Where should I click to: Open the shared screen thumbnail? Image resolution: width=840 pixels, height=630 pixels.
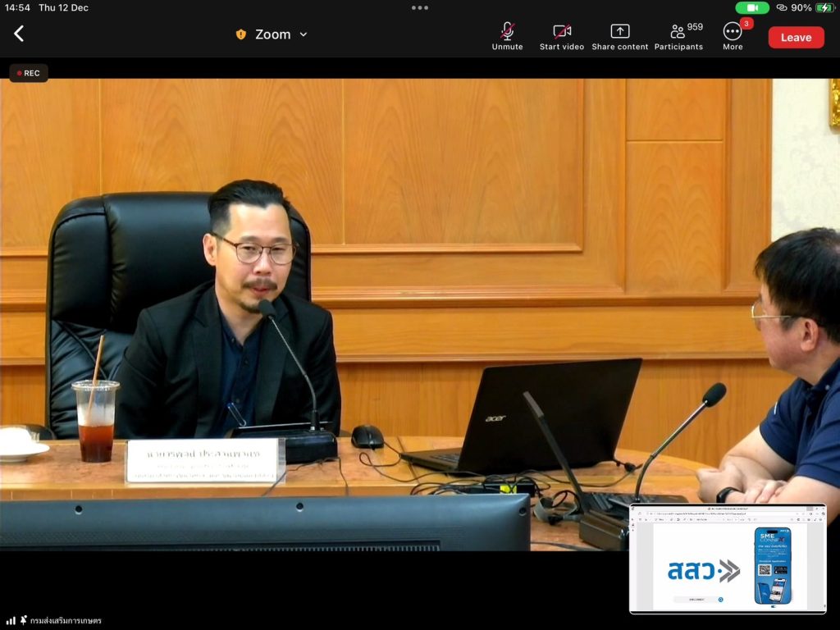[x=727, y=559]
